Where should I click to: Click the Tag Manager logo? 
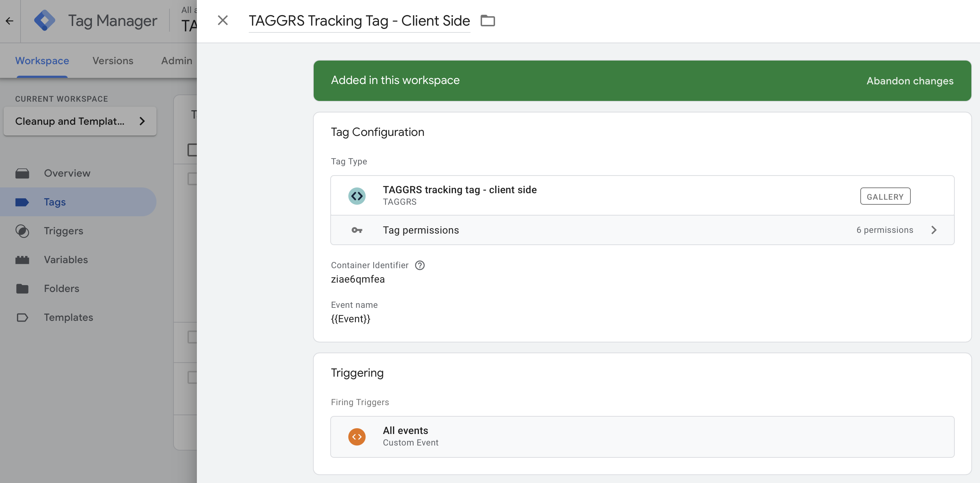click(44, 21)
